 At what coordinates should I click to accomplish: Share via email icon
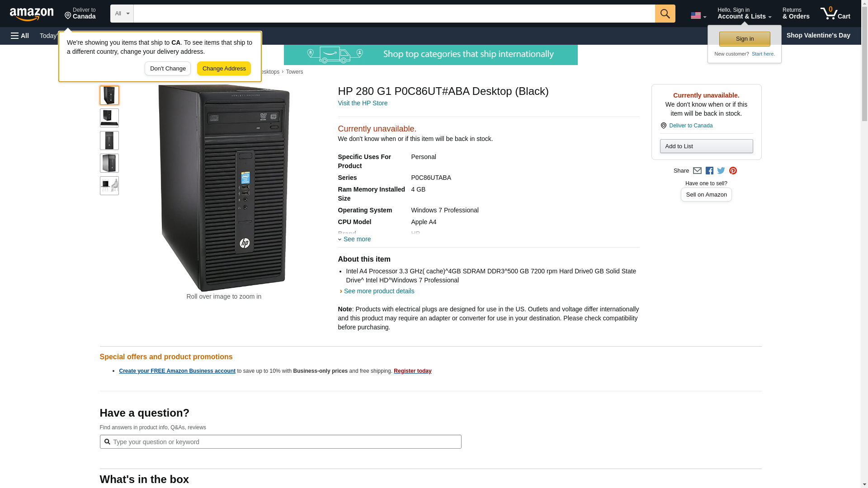697,171
